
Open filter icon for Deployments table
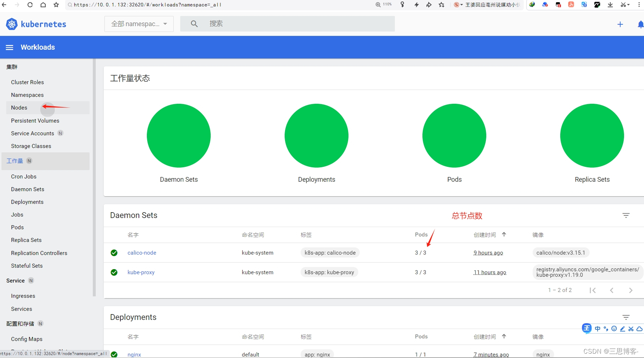[626, 317]
